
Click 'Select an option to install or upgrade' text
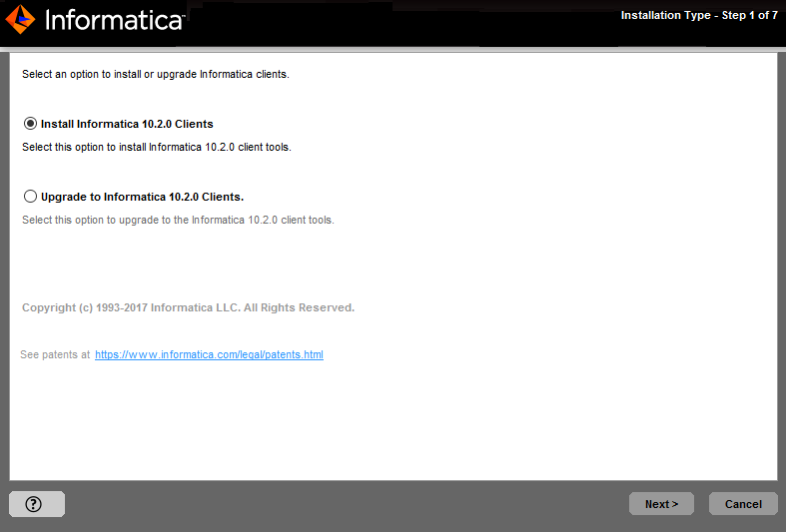click(156, 74)
